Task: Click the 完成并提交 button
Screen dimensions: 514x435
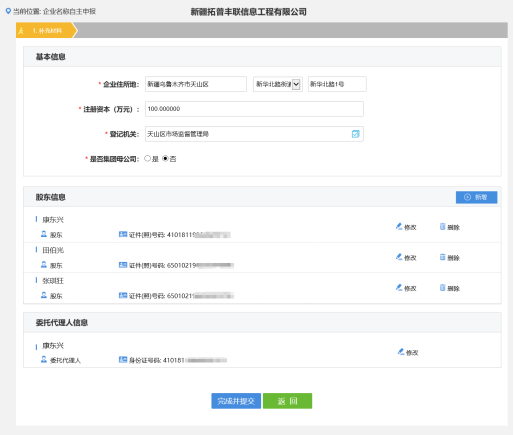Action: [x=236, y=401]
